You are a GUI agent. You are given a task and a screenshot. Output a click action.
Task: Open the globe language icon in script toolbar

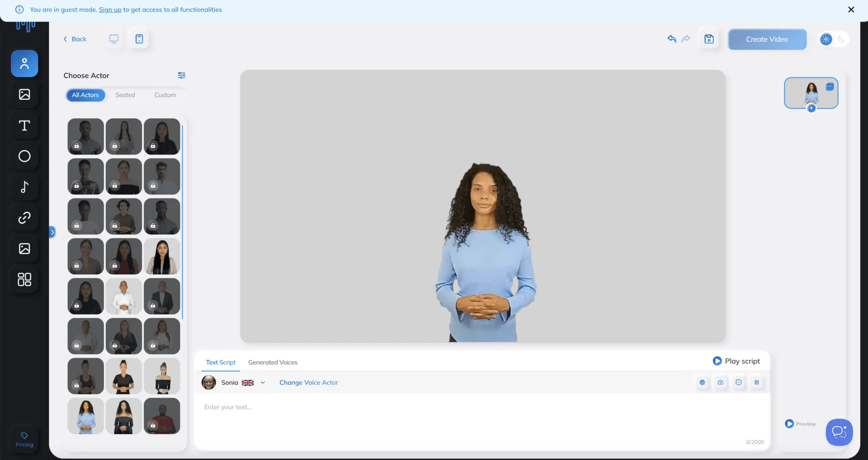click(702, 382)
